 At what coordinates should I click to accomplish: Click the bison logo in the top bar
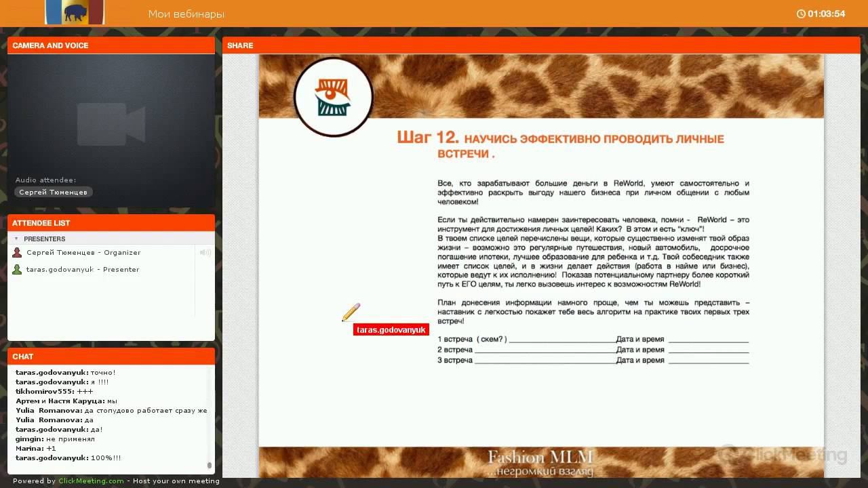click(75, 12)
